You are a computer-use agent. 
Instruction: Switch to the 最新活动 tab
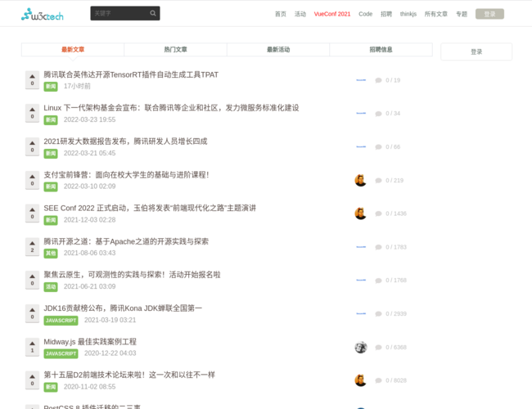(x=278, y=50)
